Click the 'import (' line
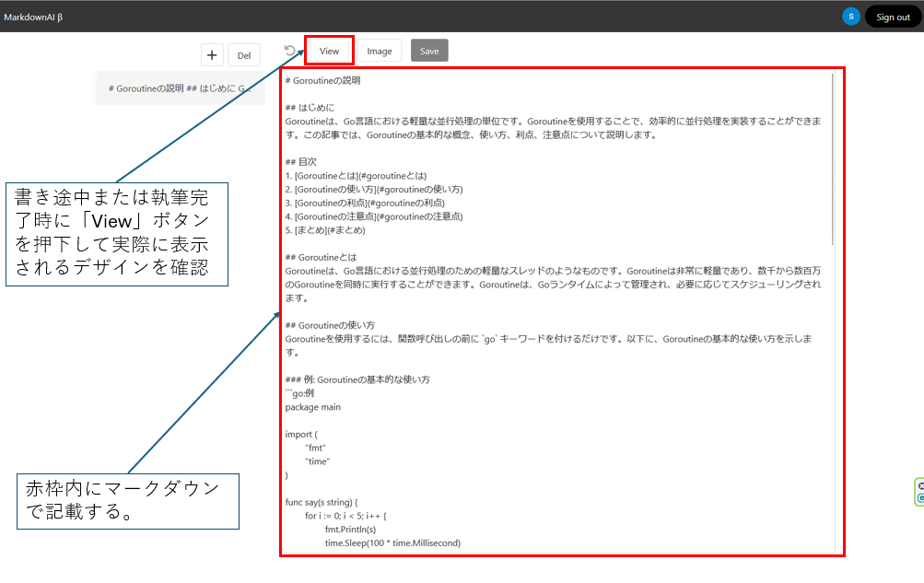Screen dimensions: 924x583 pyautogui.click(x=301, y=434)
